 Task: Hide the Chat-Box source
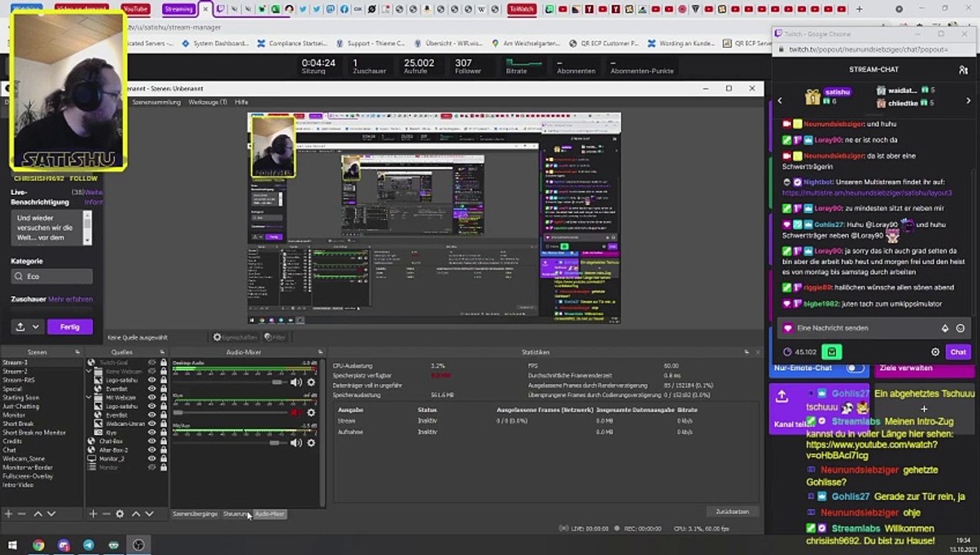(x=152, y=442)
